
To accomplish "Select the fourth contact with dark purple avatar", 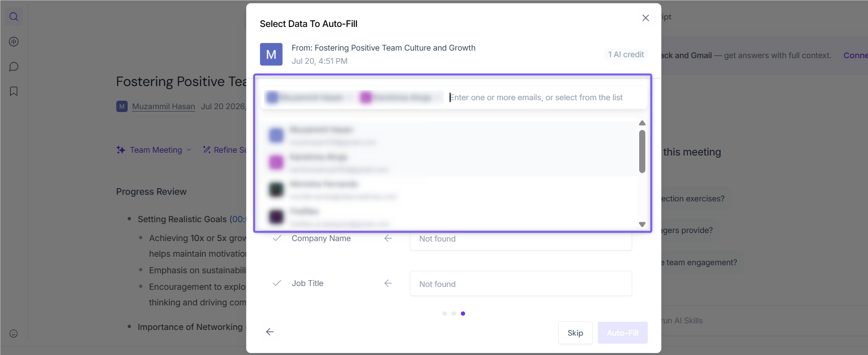I will (449, 217).
